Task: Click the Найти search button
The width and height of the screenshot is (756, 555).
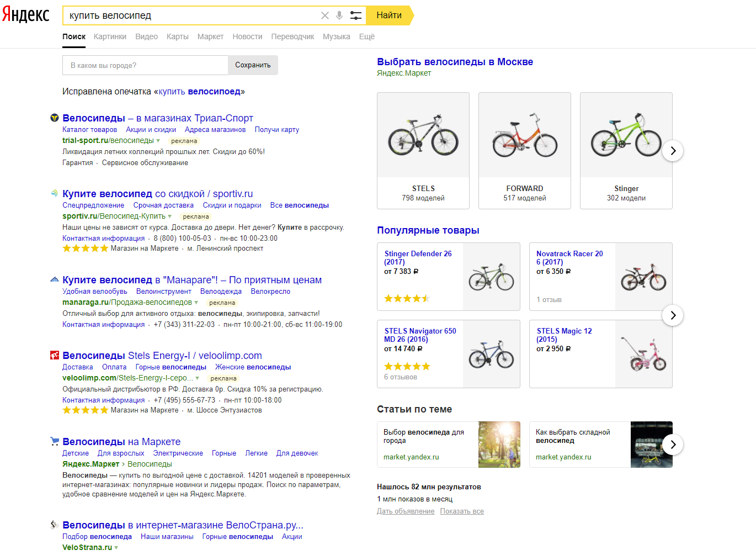Action: click(x=390, y=15)
